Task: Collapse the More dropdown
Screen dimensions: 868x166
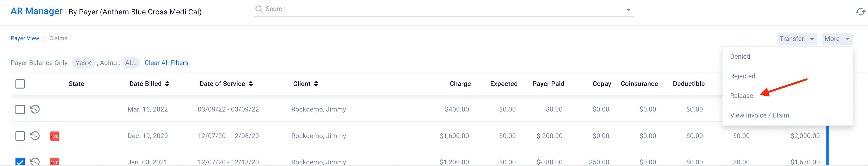Action: click(837, 39)
